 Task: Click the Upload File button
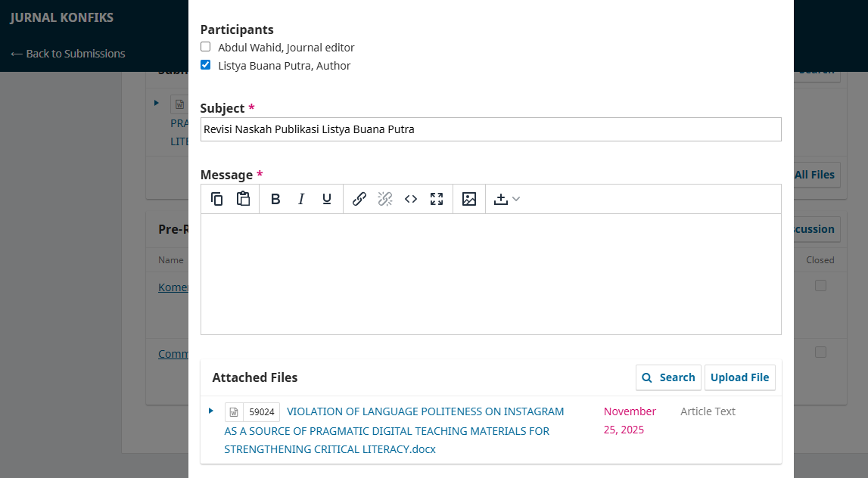pos(739,377)
